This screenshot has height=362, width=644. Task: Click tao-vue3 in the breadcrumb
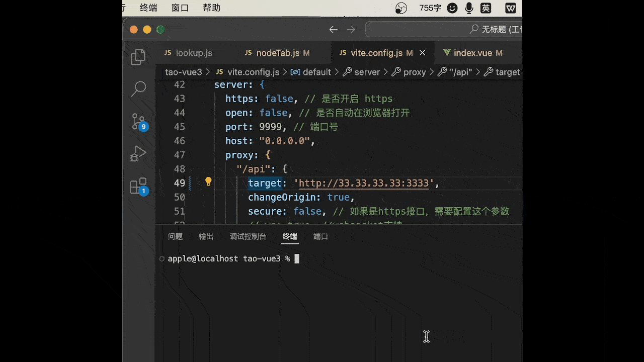(x=183, y=72)
